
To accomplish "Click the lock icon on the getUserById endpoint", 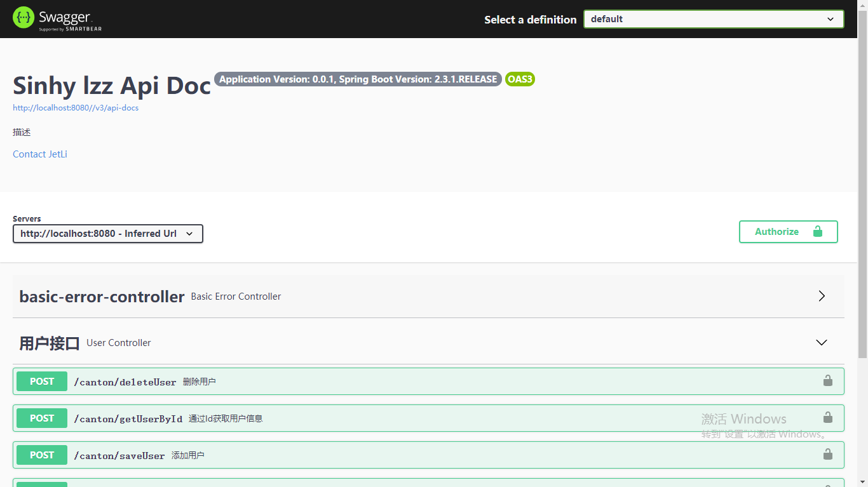I will point(827,418).
